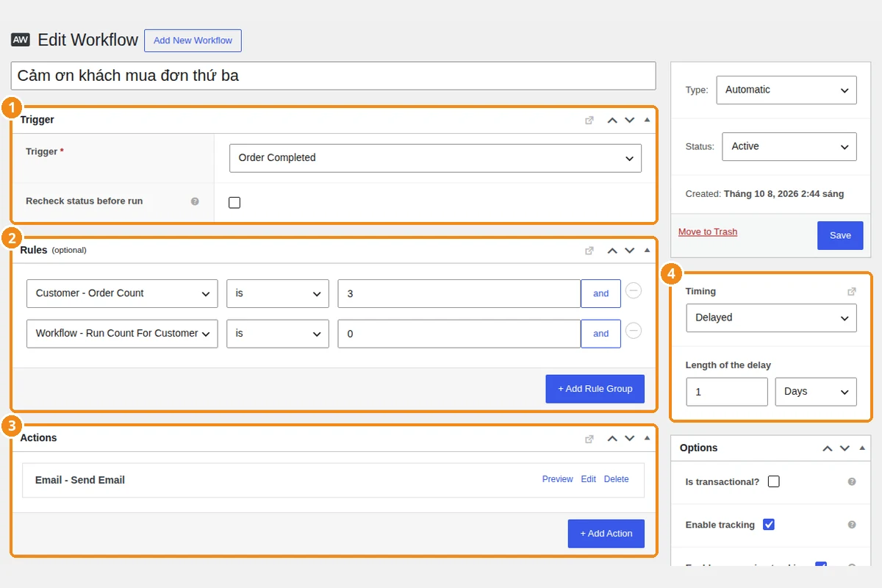Open Trigger panel external link icon
This screenshot has height=588, width=882.
point(589,121)
